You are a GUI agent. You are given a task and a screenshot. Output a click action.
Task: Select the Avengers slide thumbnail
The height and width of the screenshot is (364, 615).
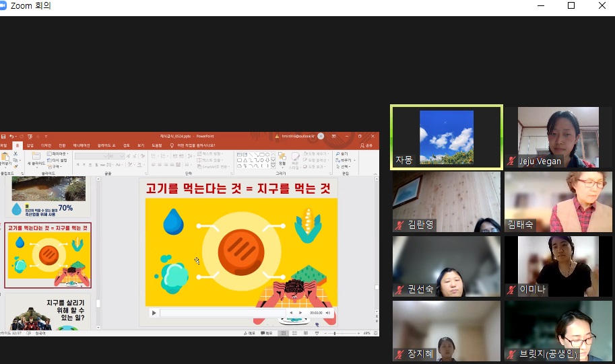(48, 312)
